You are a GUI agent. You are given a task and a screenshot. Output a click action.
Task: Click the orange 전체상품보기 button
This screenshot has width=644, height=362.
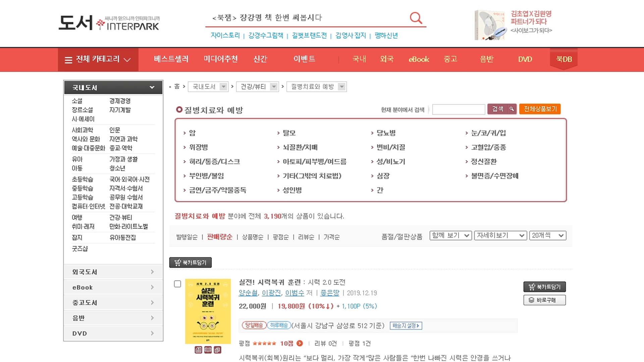pos(540,109)
